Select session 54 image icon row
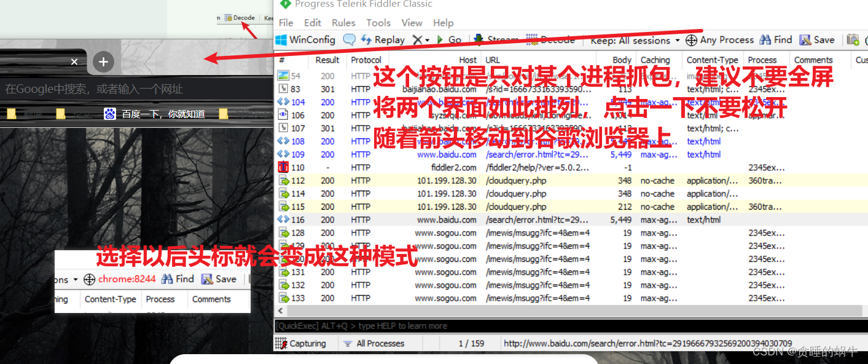This screenshot has width=868, height=364. click(283, 76)
